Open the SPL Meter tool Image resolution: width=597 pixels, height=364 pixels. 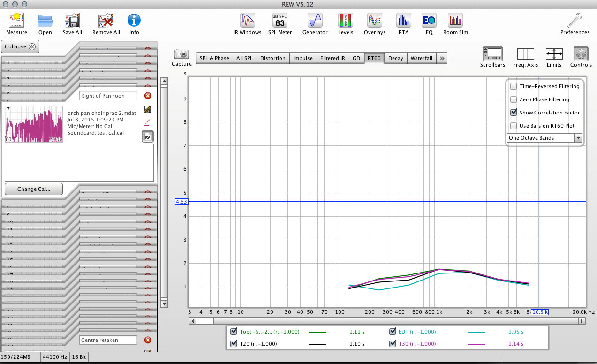280,21
